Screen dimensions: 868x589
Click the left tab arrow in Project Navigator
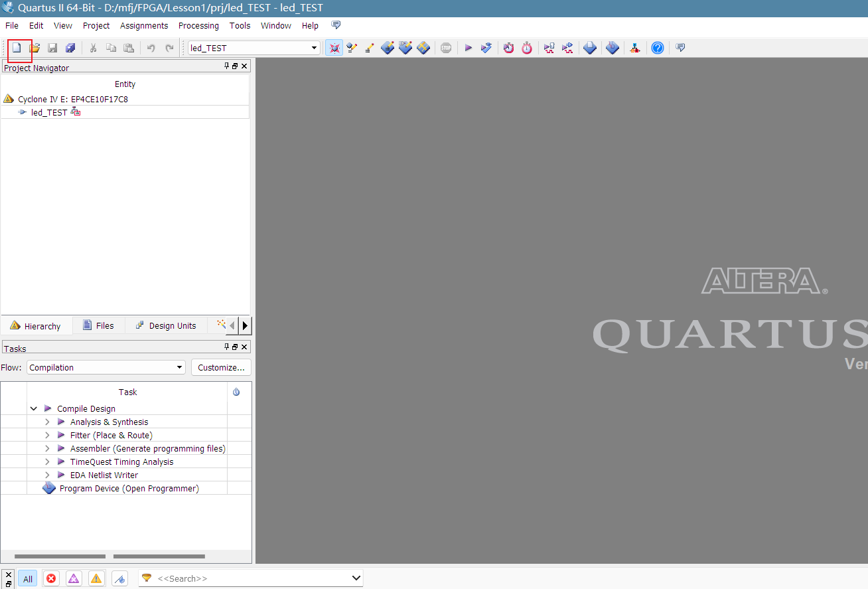(232, 325)
